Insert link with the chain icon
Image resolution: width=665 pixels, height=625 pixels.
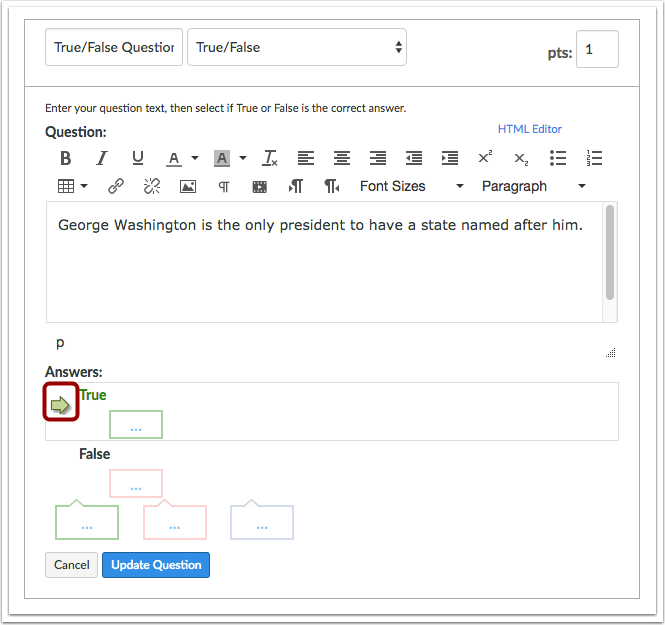click(x=115, y=186)
